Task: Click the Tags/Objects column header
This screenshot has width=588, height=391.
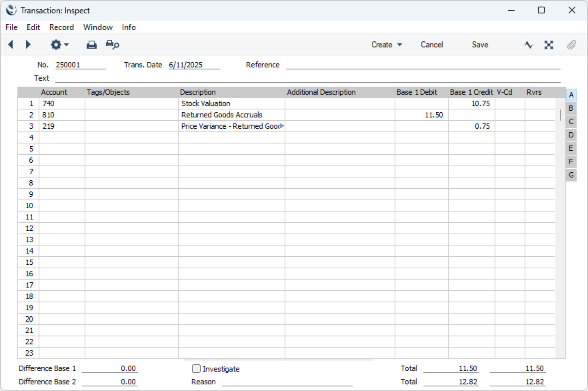Action: 108,92
